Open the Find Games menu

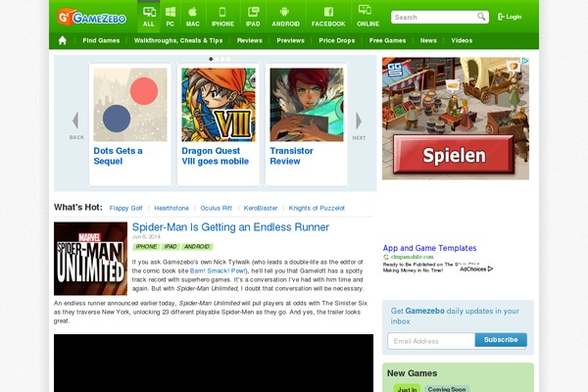click(101, 40)
